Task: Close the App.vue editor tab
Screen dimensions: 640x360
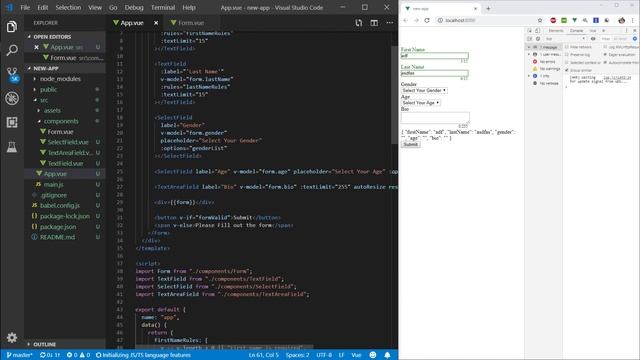Action: (x=156, y=23)
